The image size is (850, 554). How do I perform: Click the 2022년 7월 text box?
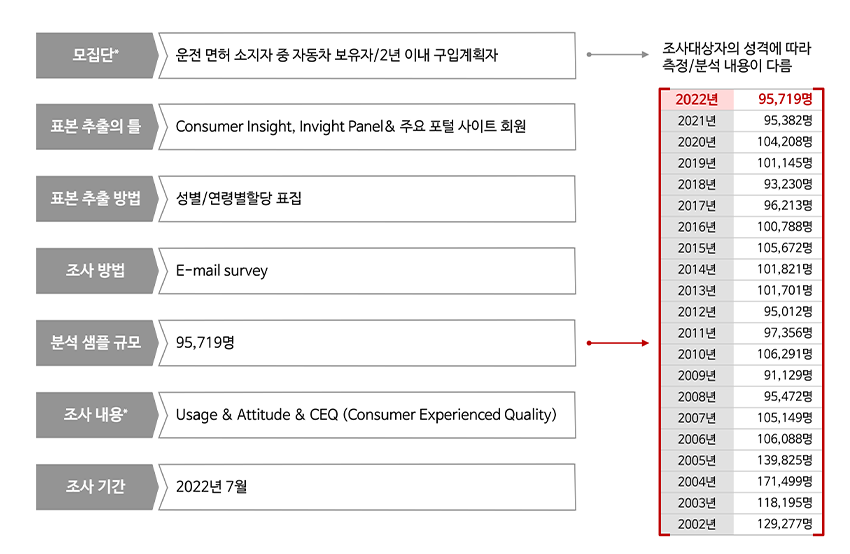pos(367,487)
